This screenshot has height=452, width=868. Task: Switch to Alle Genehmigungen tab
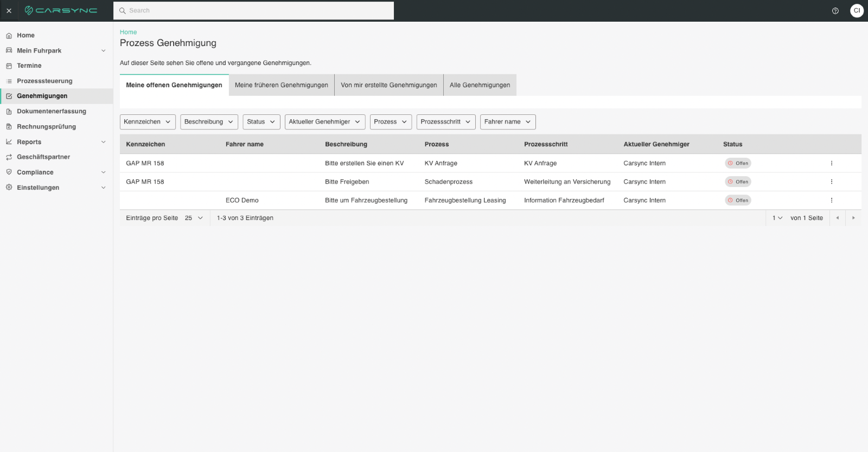tap(480, 85)
